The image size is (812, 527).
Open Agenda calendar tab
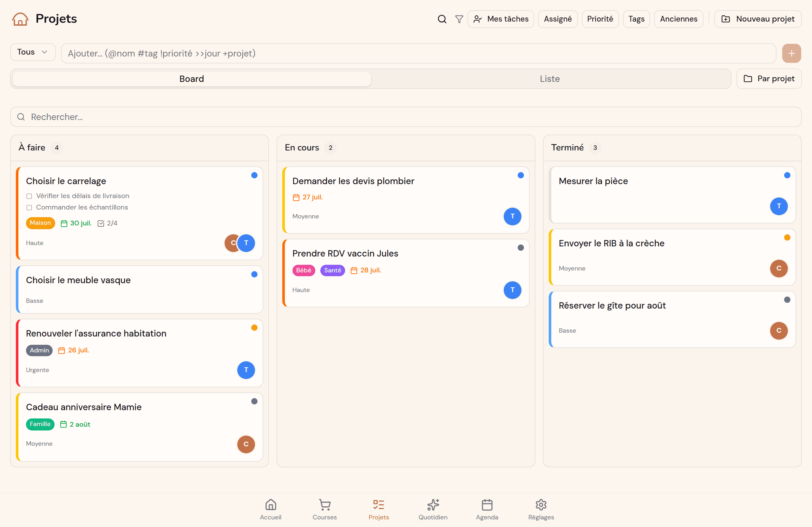coord(487,509)
